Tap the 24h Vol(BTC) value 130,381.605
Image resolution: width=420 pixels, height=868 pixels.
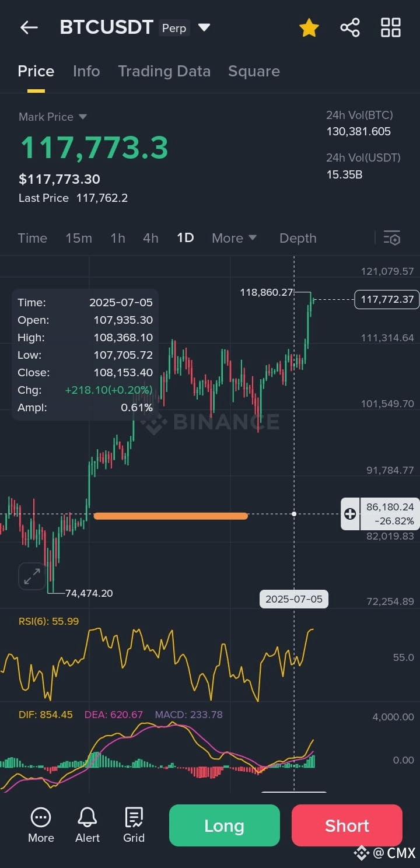[x=358, y=131]
